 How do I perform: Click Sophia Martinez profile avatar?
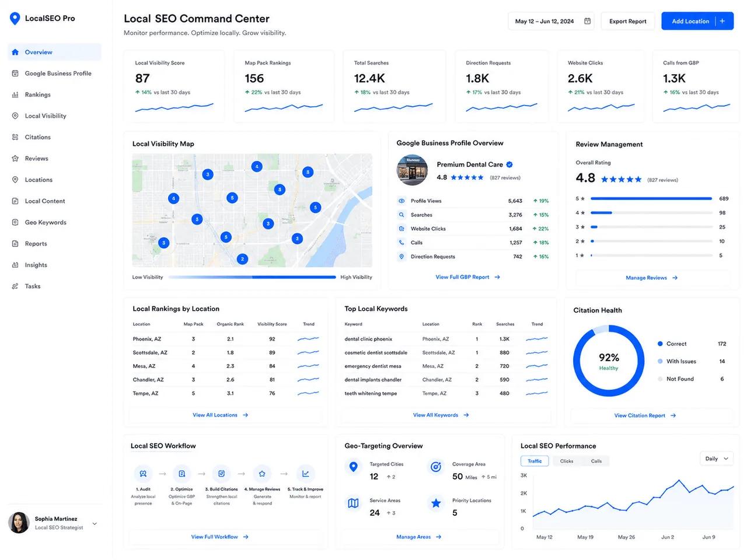19,523
